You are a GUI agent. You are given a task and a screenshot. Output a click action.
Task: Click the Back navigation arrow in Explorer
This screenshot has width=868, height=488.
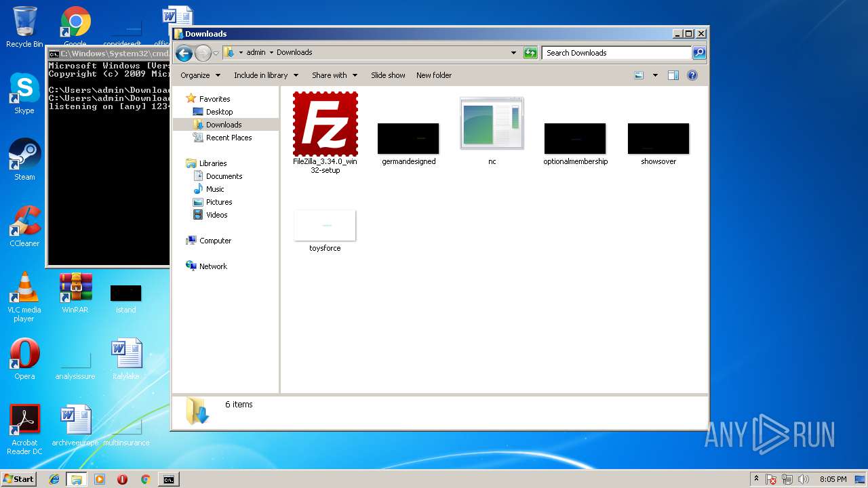pos(184,53)
